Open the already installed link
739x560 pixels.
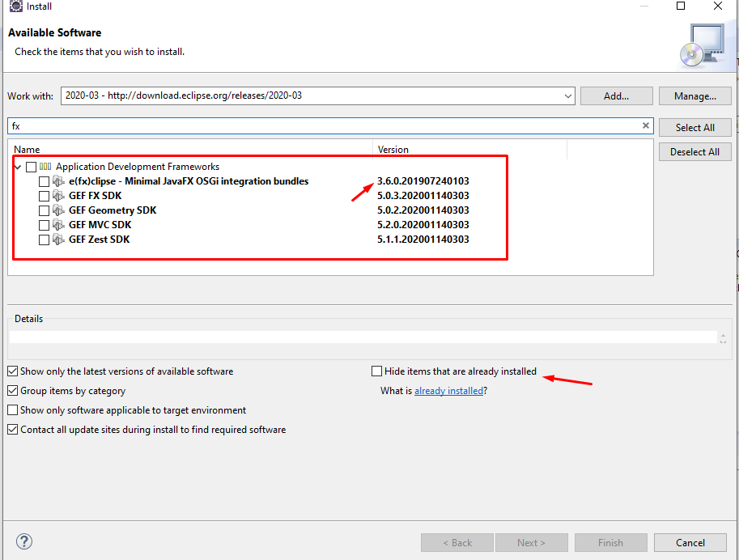click(448, 391)
